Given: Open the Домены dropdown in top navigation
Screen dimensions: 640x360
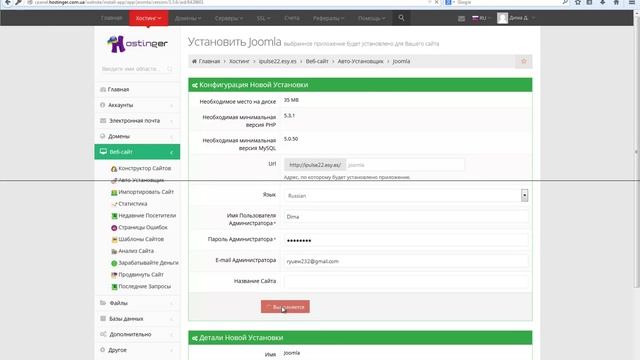Looking at the screenshot, I should point(188,18).
